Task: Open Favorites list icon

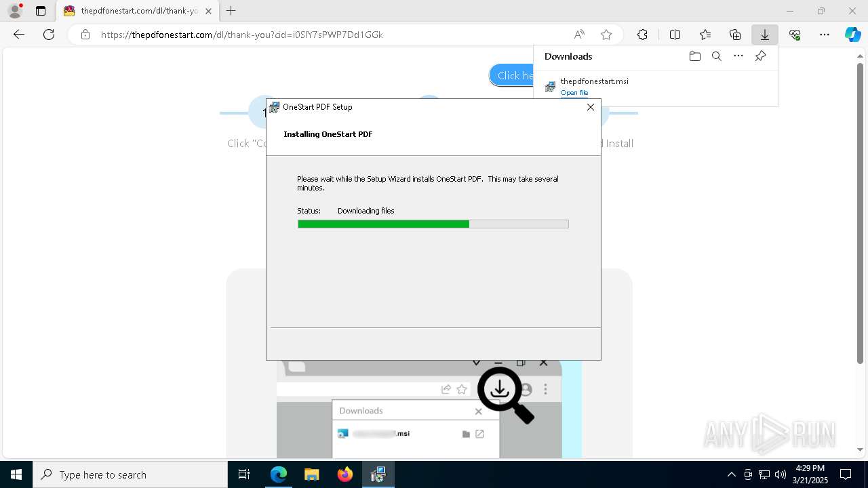Action: pos(705,35)
